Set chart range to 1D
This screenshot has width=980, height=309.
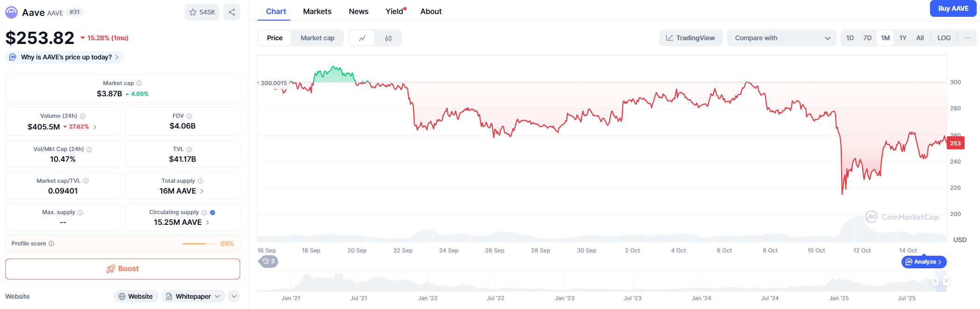850,38
